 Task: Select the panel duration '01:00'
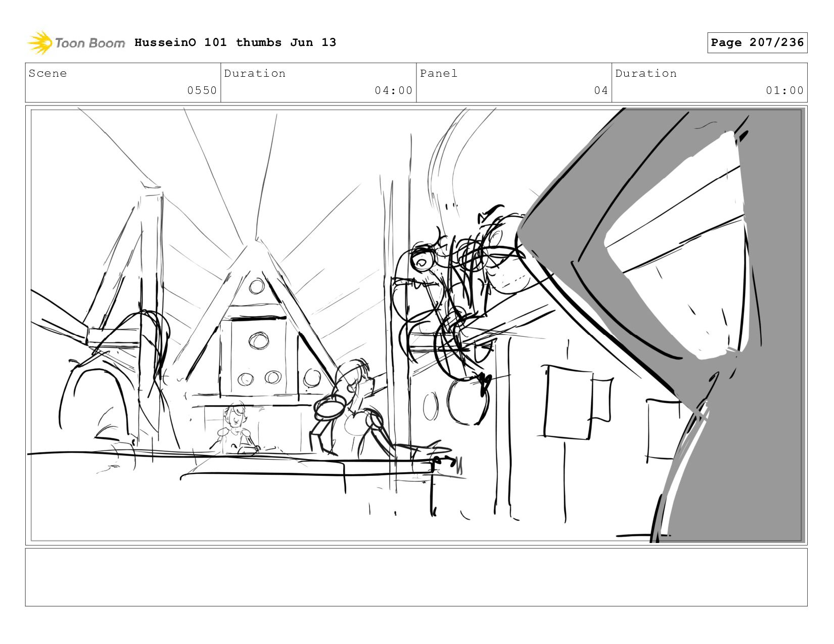click(x=784, y=90)
